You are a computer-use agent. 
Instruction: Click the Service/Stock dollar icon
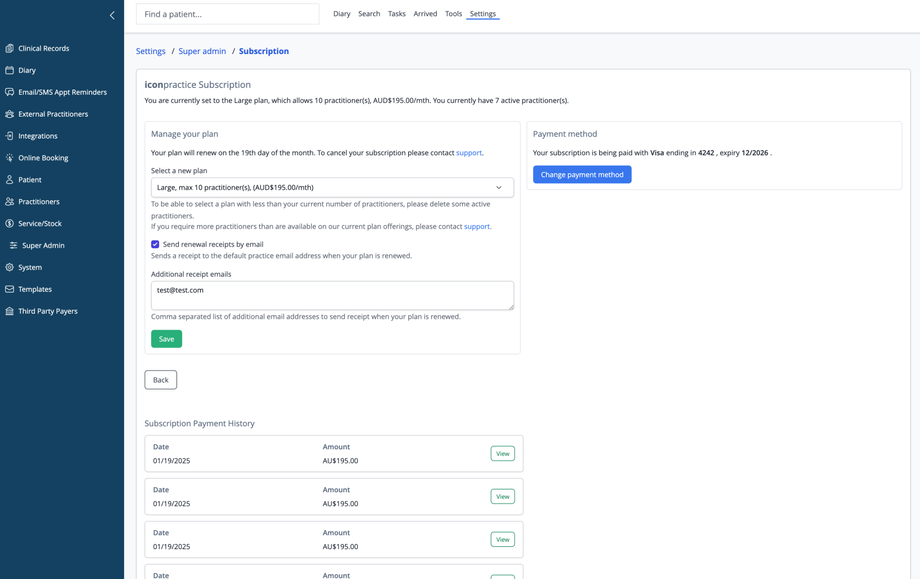(x=10, y=223)
